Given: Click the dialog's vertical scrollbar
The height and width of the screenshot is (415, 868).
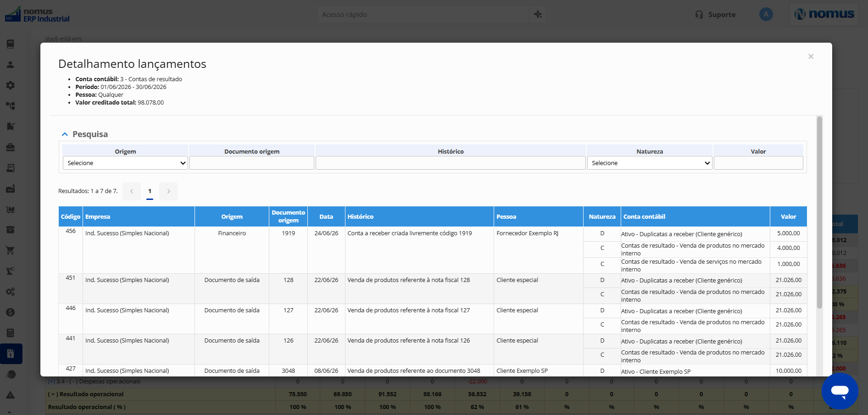Looking at the screenshot, I should (819, 212).
